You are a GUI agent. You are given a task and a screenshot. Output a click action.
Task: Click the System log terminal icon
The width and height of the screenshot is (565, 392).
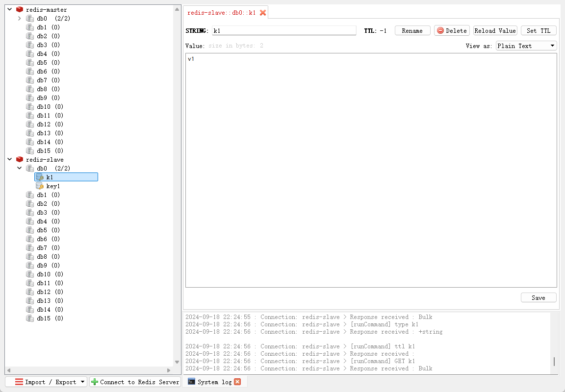(192, 382)
